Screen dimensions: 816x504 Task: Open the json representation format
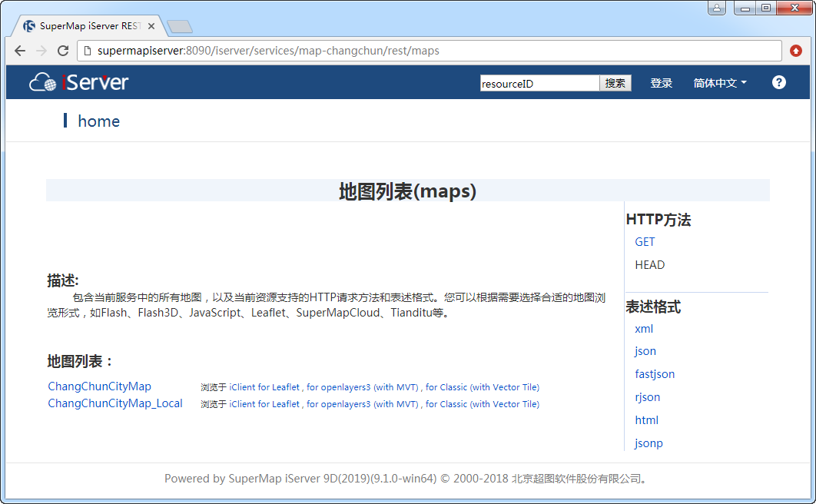(645, 351)
